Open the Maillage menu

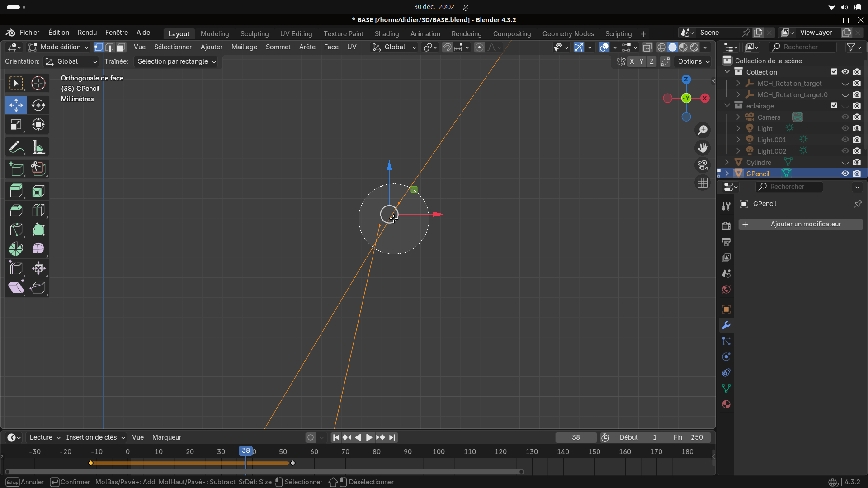pos(244,47)
